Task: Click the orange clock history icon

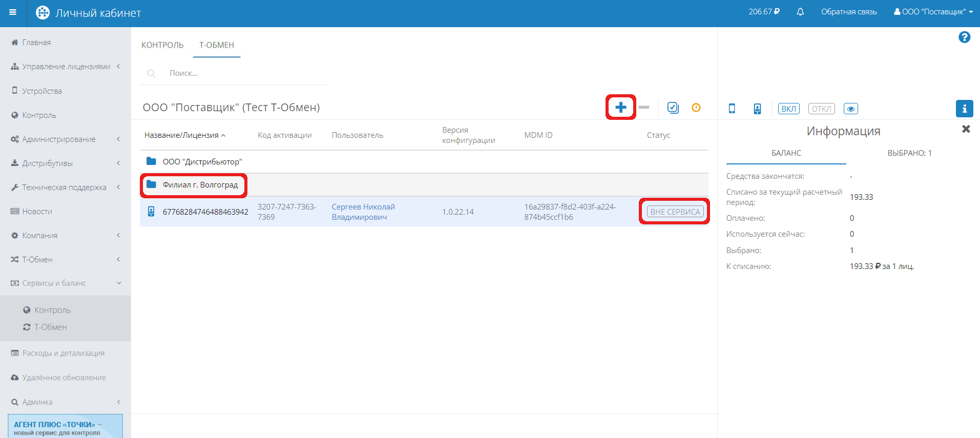Action: [696, 108]
